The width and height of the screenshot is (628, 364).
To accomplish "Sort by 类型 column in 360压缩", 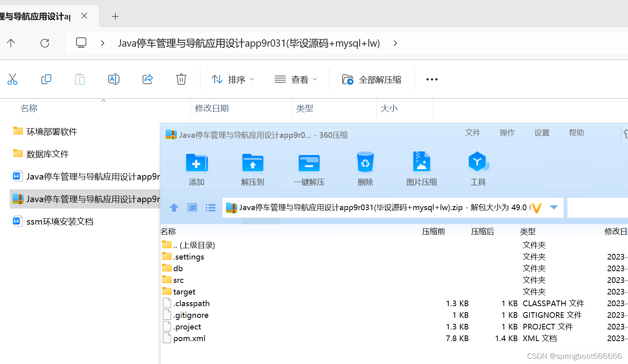I will (x=528, y=231).
